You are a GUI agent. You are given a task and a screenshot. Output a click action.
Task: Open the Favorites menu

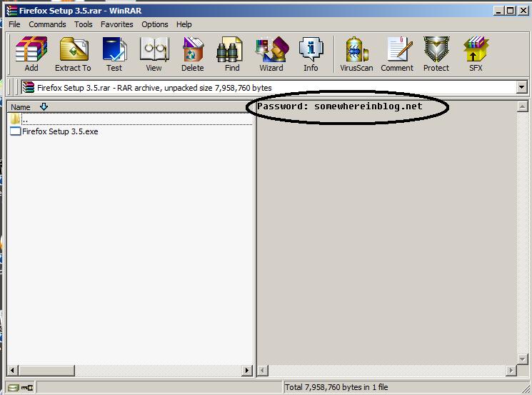pos(116,24)
